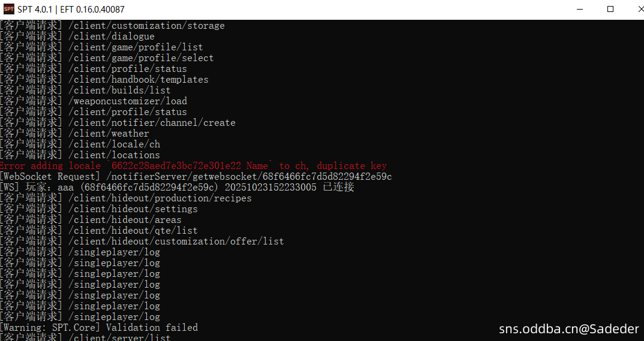Click the '[WebSocket Request]' getwebsocket log line
Screen dimensions: 644x341
(x=195, y=177)
